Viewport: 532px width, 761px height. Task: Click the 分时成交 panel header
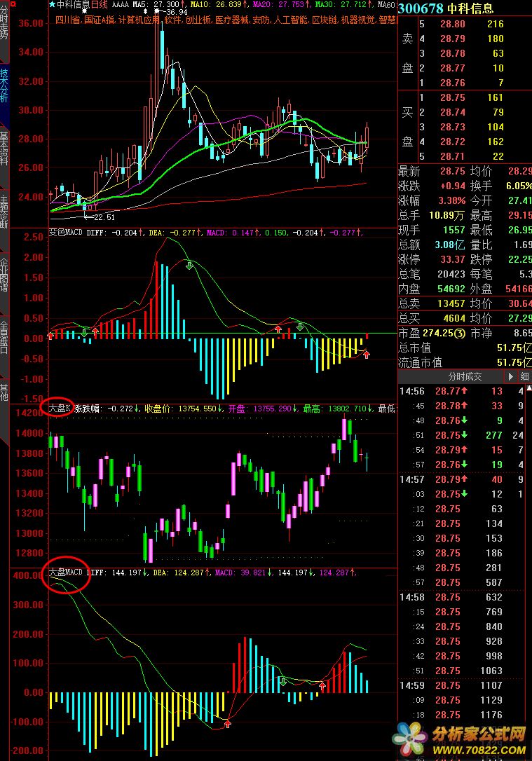[x=465, y=376]
